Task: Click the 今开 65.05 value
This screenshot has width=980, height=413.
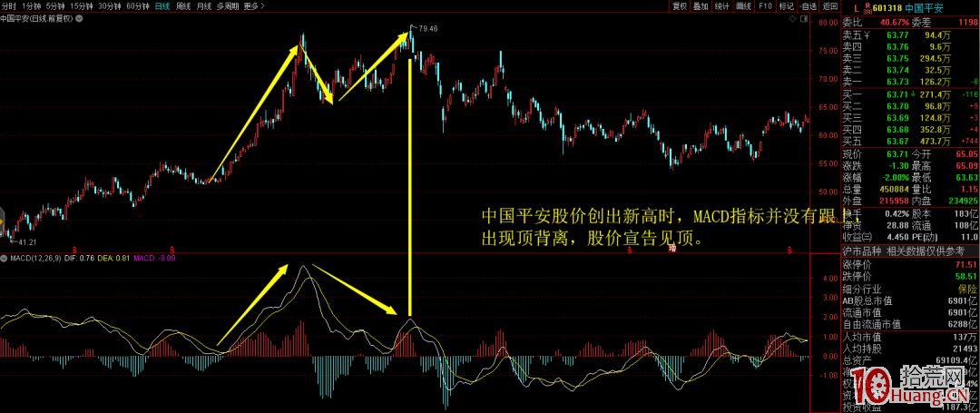Action: [x=967, y=153]
